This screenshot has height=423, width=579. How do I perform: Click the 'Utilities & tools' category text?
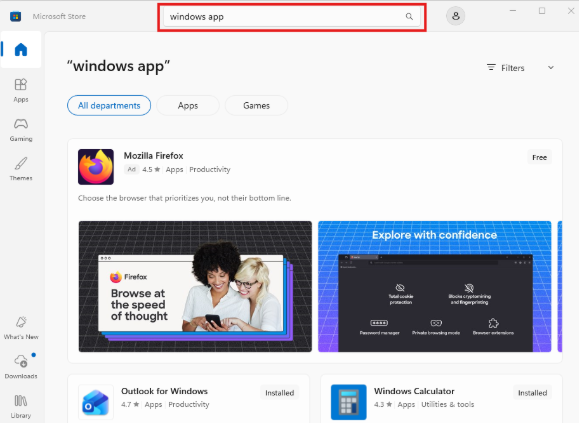(448, 405)
